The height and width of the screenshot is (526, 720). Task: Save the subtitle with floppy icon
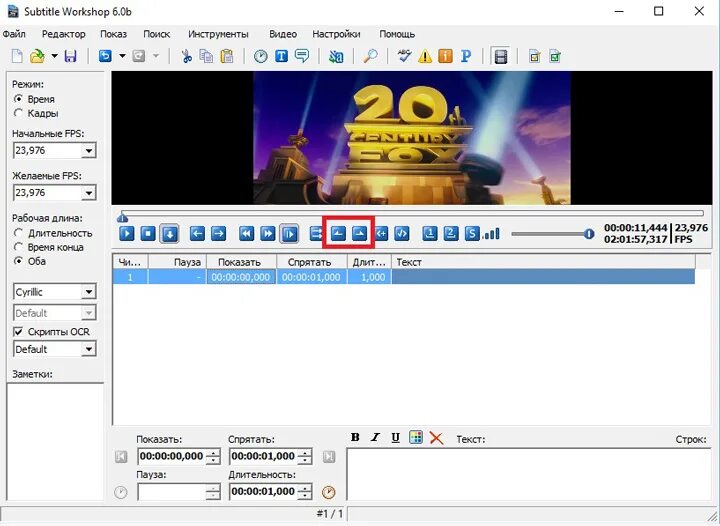pos(70,56)
